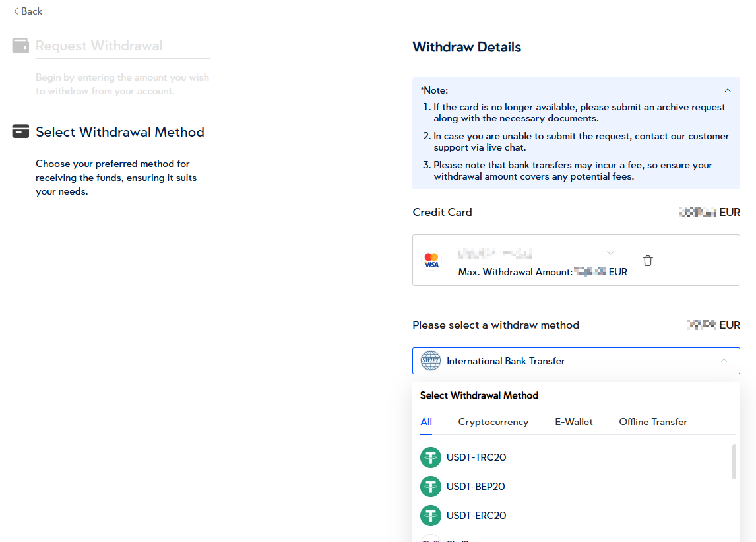Select the E-Wallet tab

pyautogui.click(x=573, y=422)
